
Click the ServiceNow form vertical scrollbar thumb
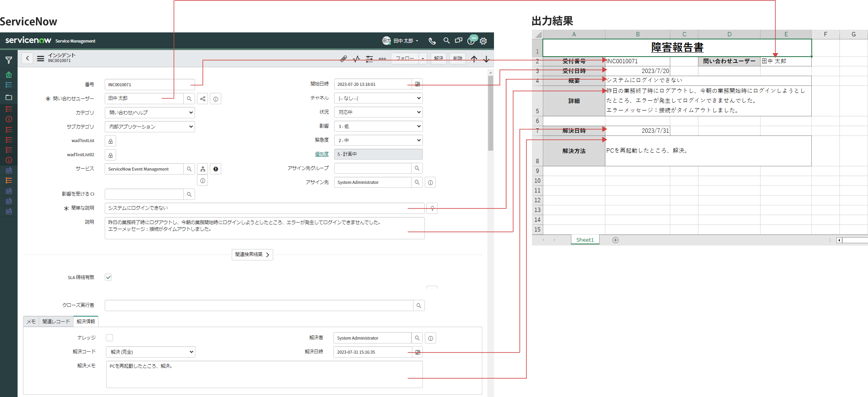[x=490, y=113]
